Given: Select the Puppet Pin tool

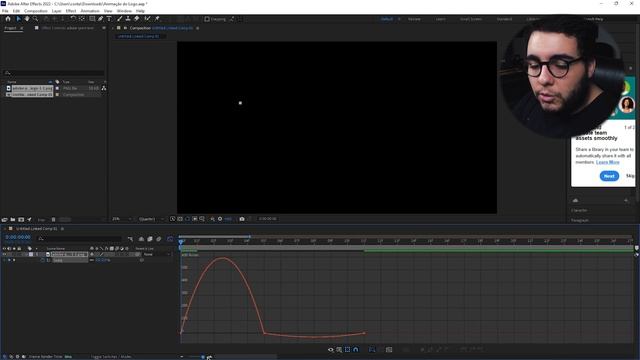Looking at the screenshot, I should click(157, 19).
